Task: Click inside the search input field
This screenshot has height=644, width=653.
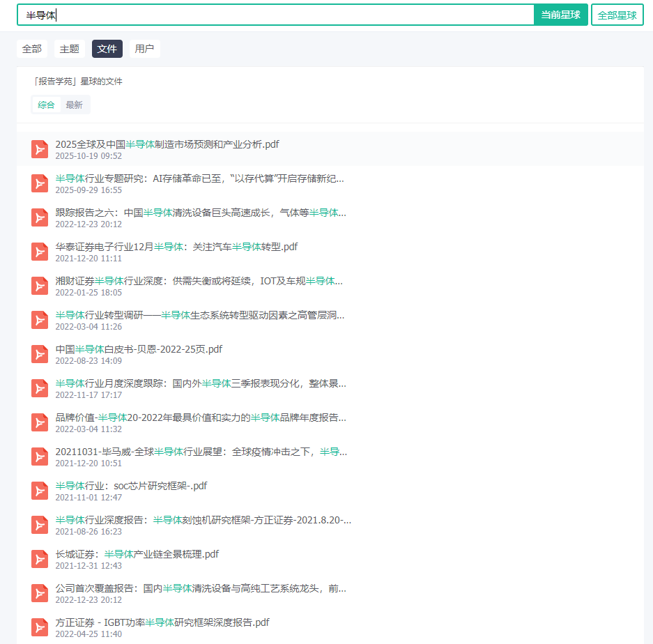Action: pos(279,14)
